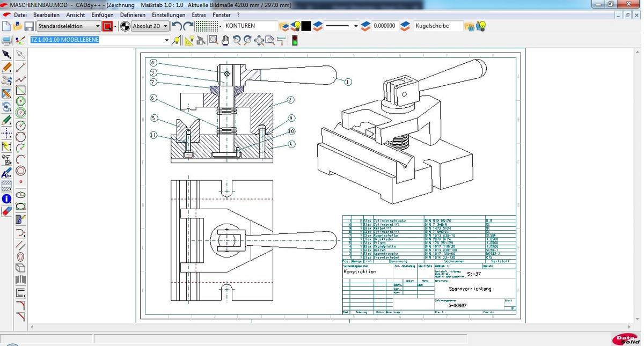Open the line style dropdown

point(355,26)
